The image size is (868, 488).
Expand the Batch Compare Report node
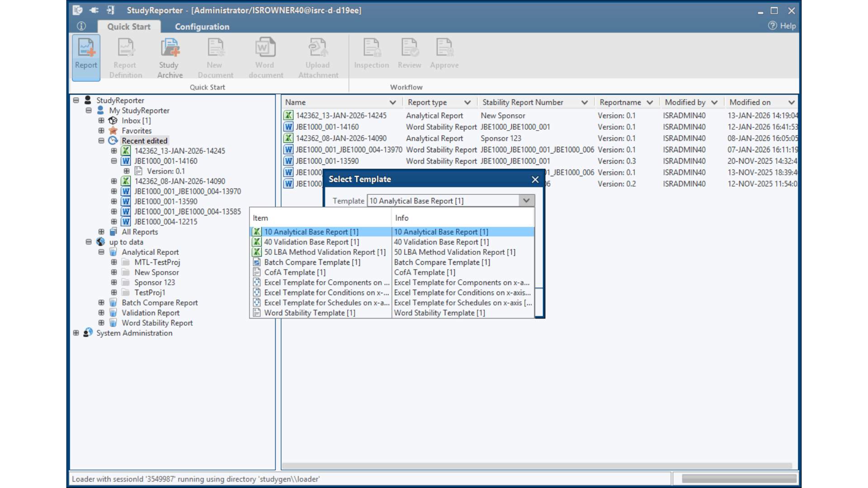pyautogui.click(x=101, y=303)
